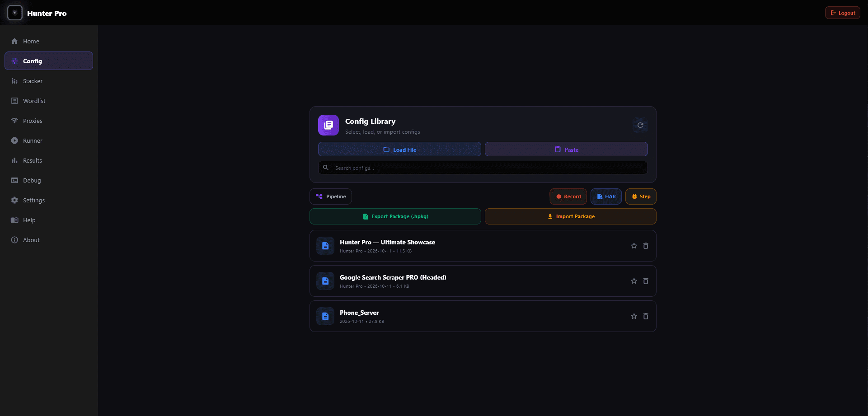Image resolution: width=868 pixels, height=416 pixels.
Task: Click the Step debug button
Action: click(641, 196)
